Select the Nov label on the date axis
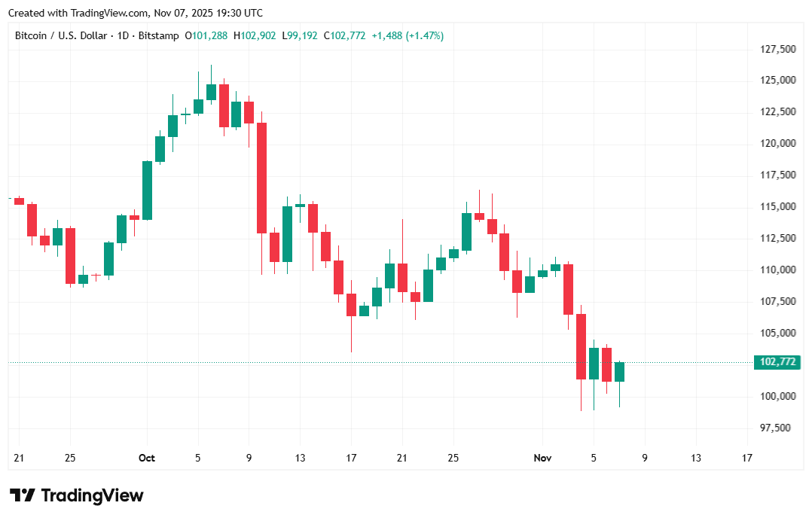Viewport: 812px width, 521px height. (542, 458)
